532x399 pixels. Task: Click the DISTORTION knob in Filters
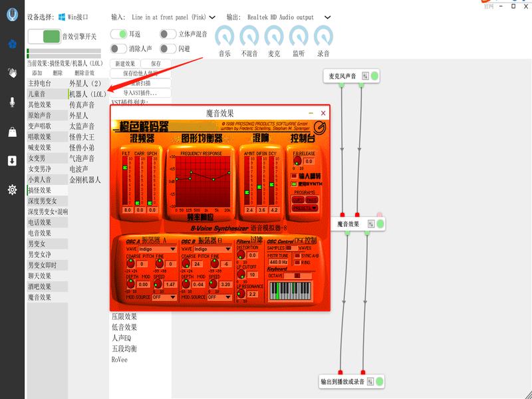click(x=241, y=254)
